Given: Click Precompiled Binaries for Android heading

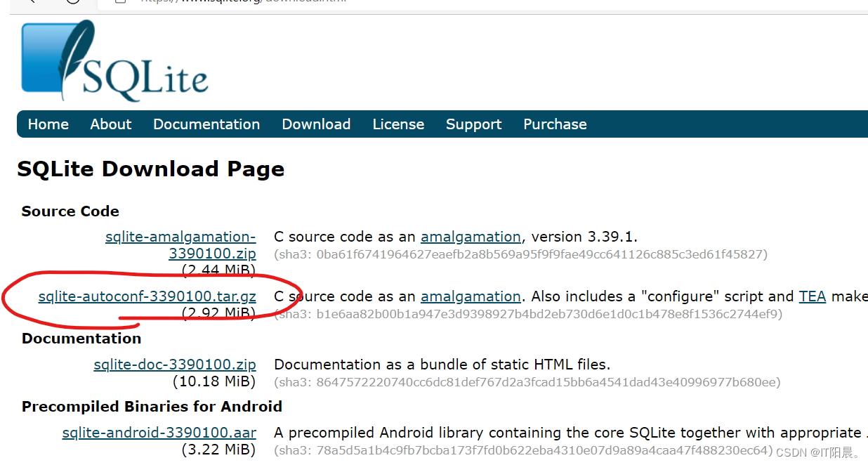Looking at the screenshot, I should [152, 407].
